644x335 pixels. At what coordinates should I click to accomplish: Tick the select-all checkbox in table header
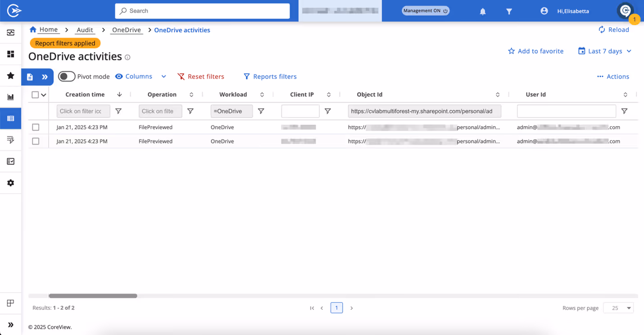[x=36, y=94]
